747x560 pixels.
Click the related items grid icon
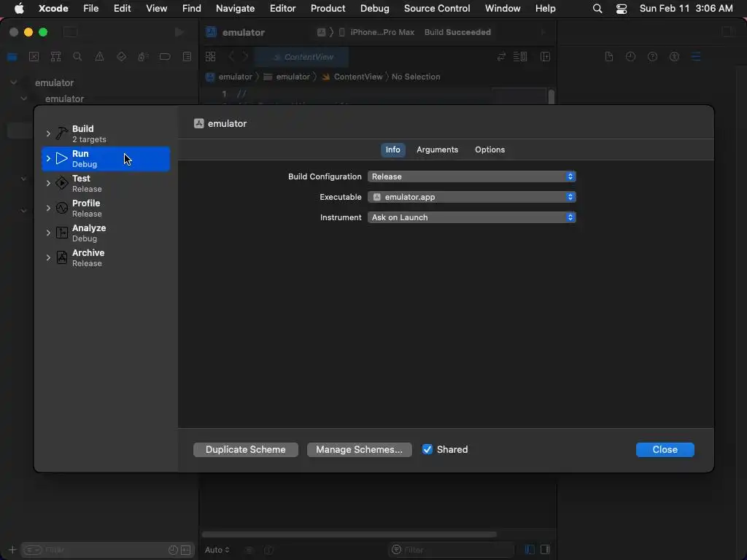(x=210, y=57)
